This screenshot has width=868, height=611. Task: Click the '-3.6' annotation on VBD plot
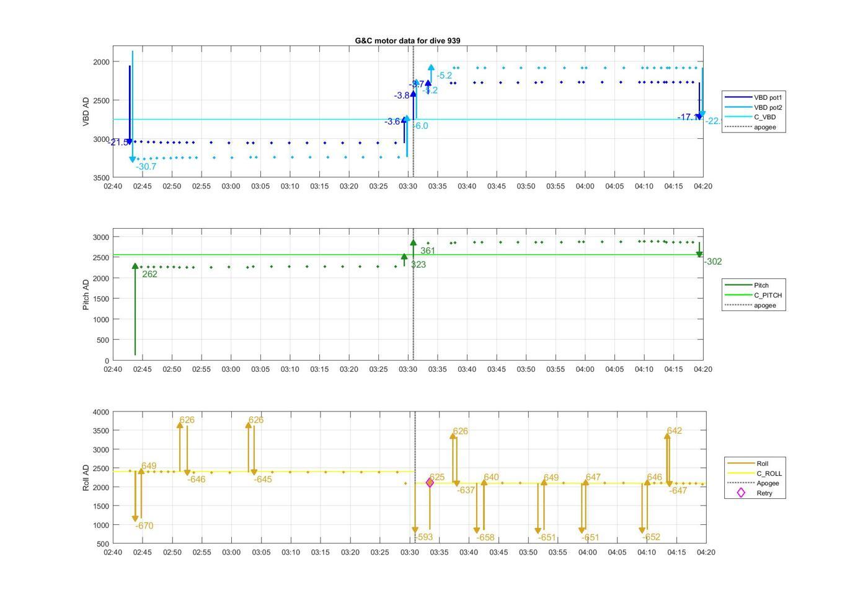[393, 121]
